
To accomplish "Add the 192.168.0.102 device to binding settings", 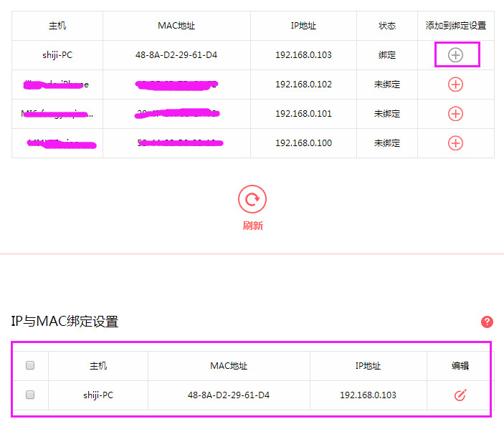I will [455, 85].
